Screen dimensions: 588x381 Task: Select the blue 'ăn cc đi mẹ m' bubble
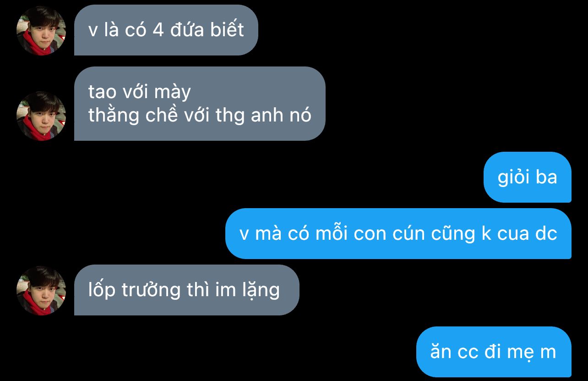tap(494, 352)
